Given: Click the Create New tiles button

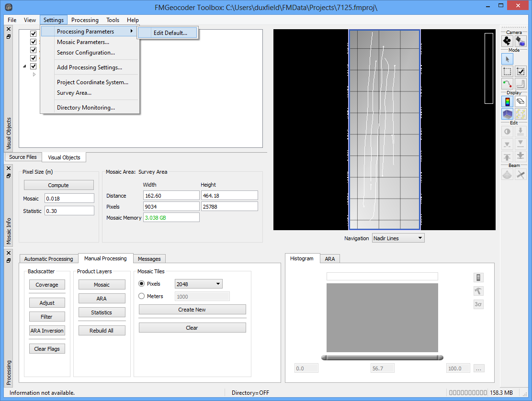Looking at the screenshot, I should [x=192, y=310].
